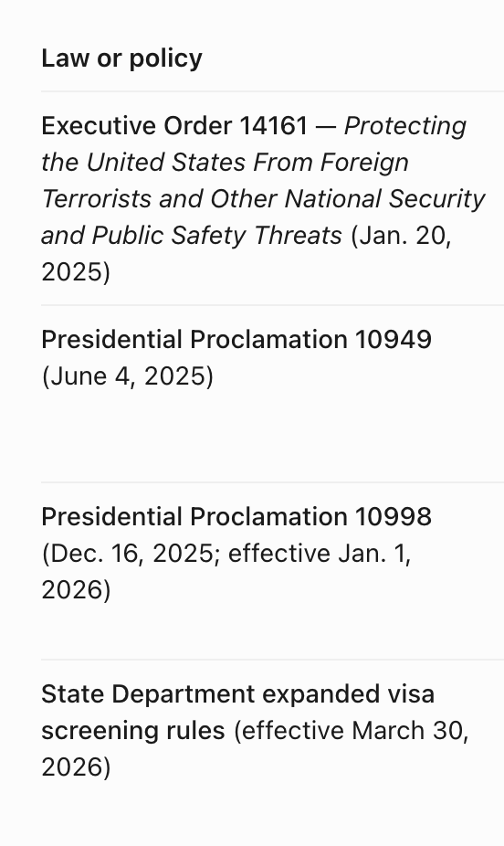Click the italic "and Public Safety Threats" text
The height and width of the screenshot is (846, 504).
pos(192,235)
